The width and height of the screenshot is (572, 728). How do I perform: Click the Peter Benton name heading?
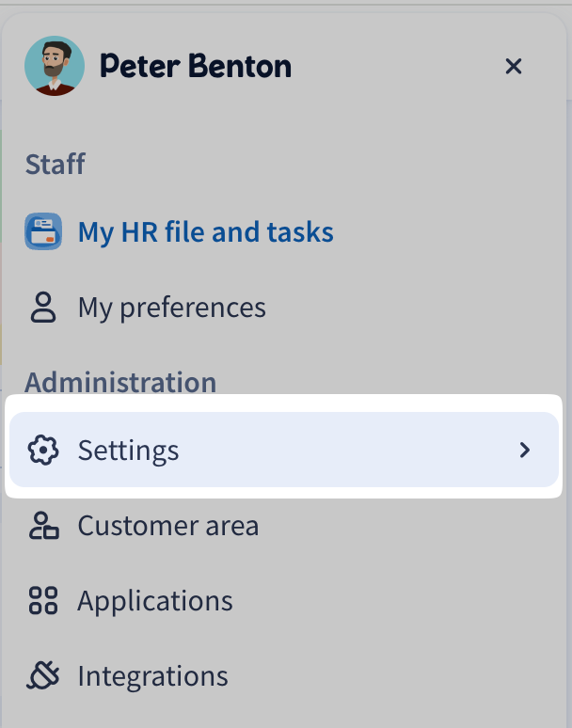click(195, 66)
